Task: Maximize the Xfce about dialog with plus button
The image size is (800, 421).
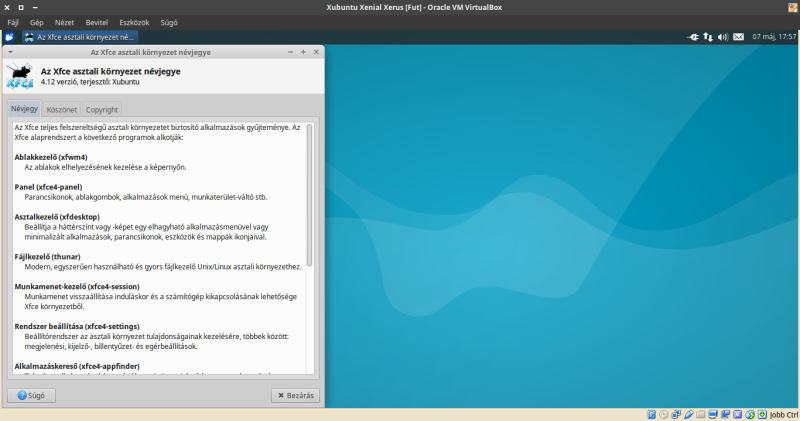Action: tap(303, 52)
